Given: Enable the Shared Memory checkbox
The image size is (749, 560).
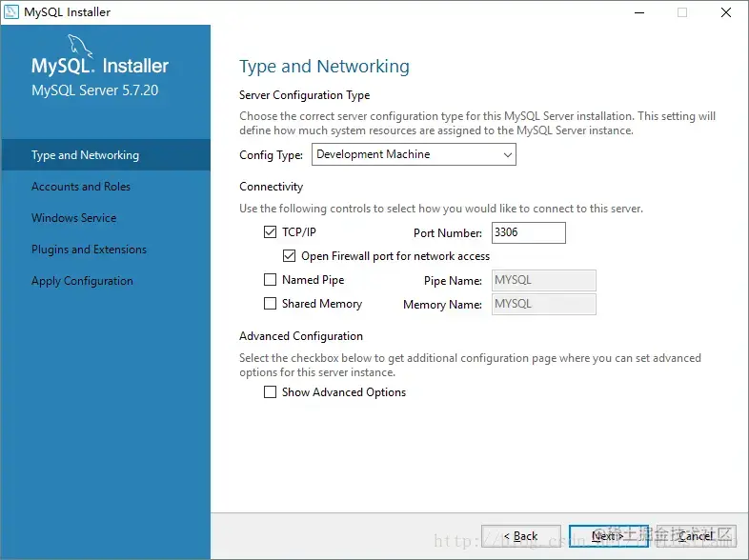Looking at the screenshot, I should (x=270, y=304).
